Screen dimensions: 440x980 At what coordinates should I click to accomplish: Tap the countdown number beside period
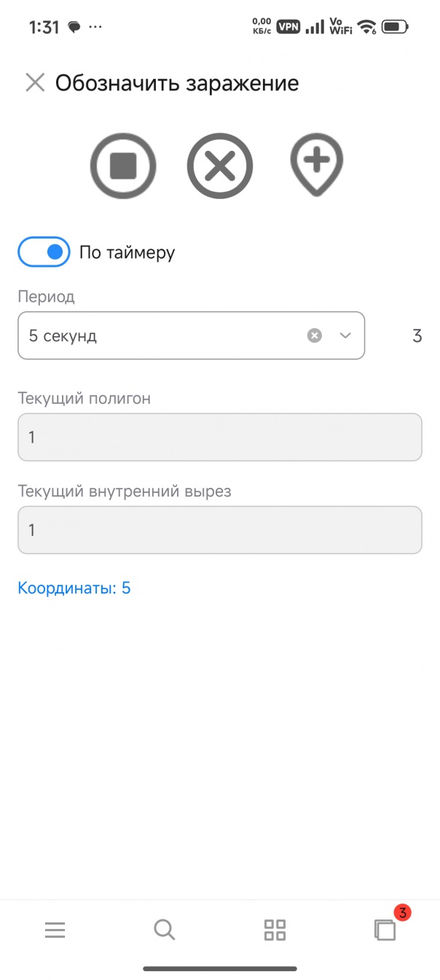point(417,336)
